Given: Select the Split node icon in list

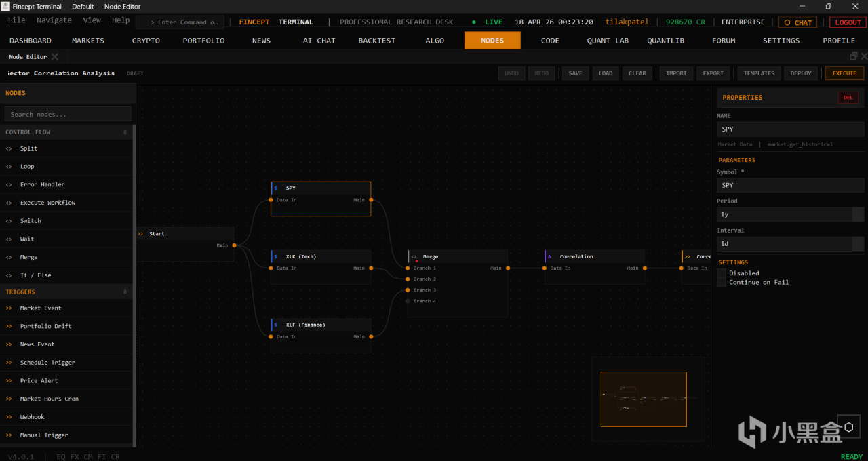Looking at the screenshot, I should click(9, 148).
